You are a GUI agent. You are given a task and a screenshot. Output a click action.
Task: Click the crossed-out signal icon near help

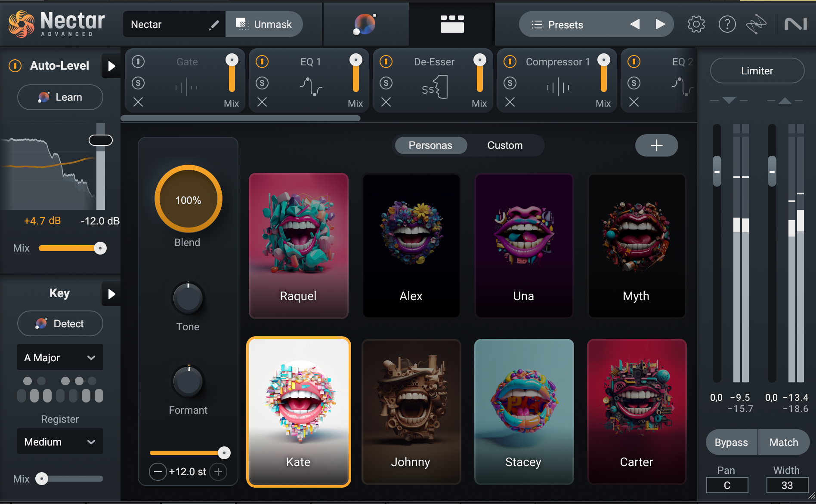[756, 25]
